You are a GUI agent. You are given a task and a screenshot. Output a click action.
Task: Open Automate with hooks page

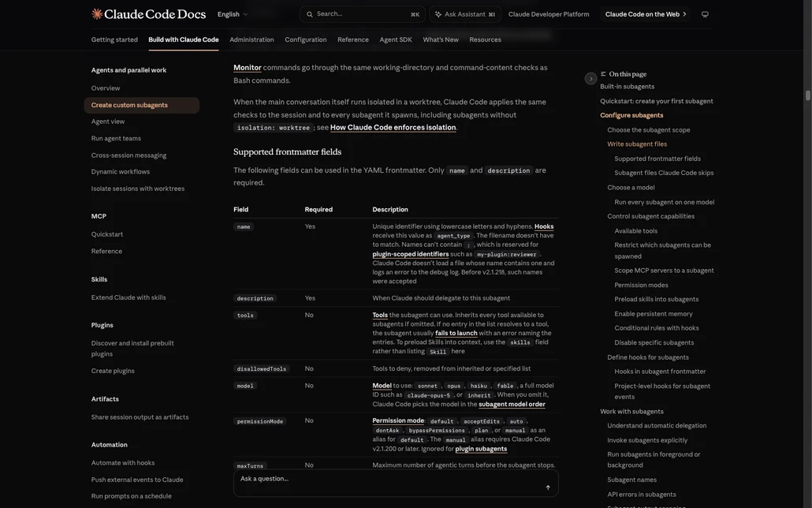pos(123,463)
